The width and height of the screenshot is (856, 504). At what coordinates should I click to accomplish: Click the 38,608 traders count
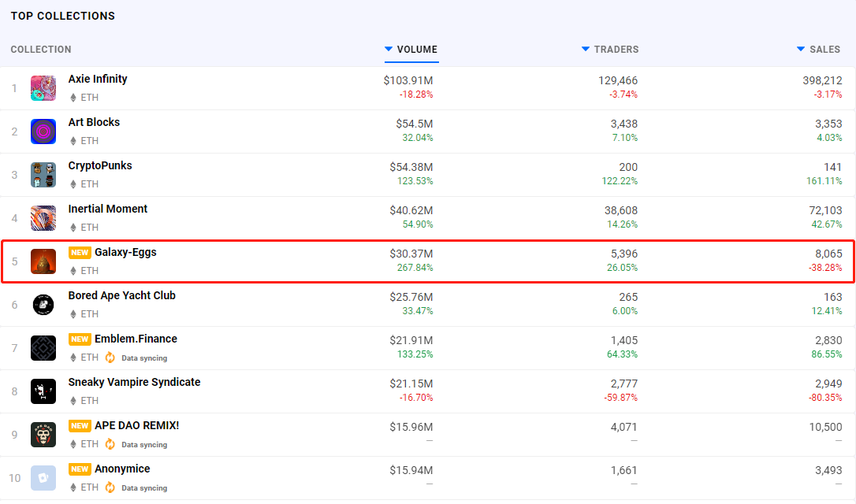[621, 210]
